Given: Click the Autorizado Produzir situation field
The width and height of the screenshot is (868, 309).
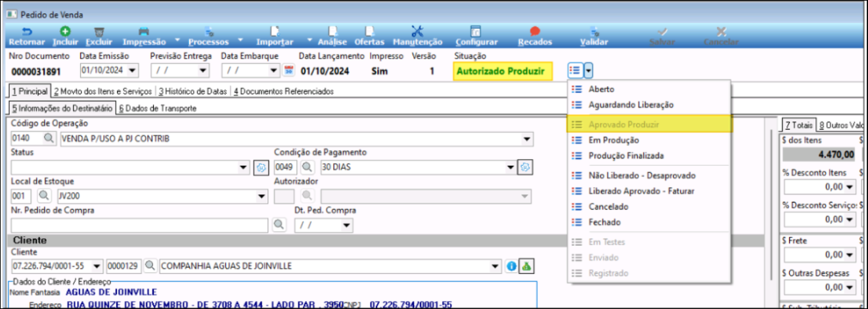Looking at the screenshot, I should [x=503, y=71].
